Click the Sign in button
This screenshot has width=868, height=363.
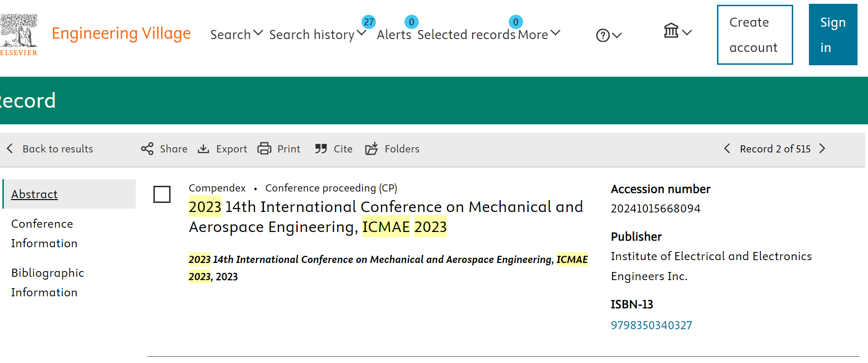click(833, 35)
